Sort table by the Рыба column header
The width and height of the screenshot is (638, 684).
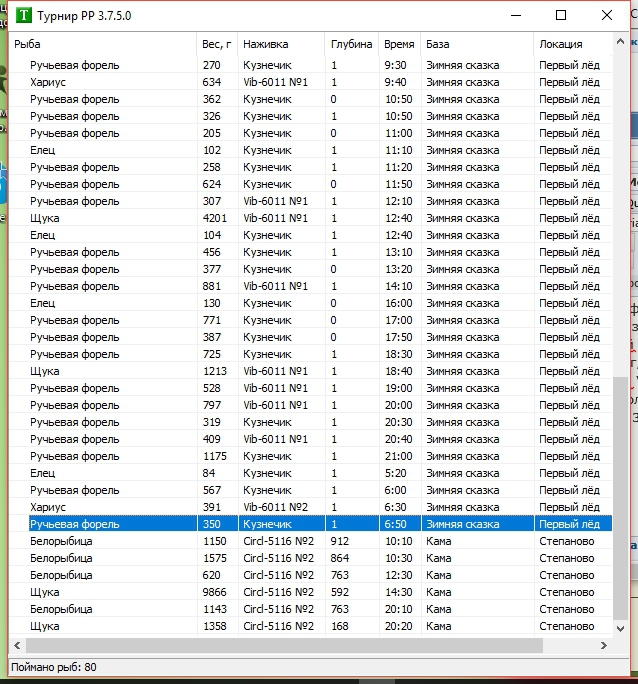(102, 44)
